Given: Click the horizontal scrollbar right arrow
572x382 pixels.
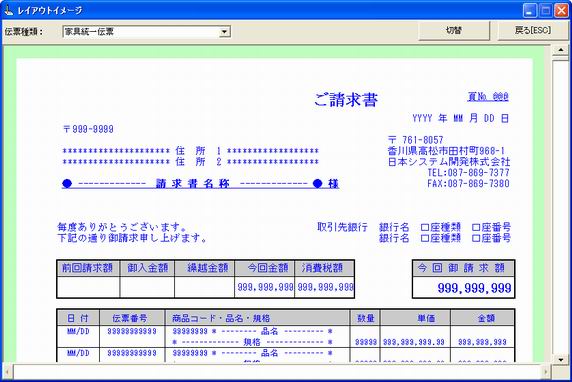Looking at the screenshot, I should click(546, 372).
